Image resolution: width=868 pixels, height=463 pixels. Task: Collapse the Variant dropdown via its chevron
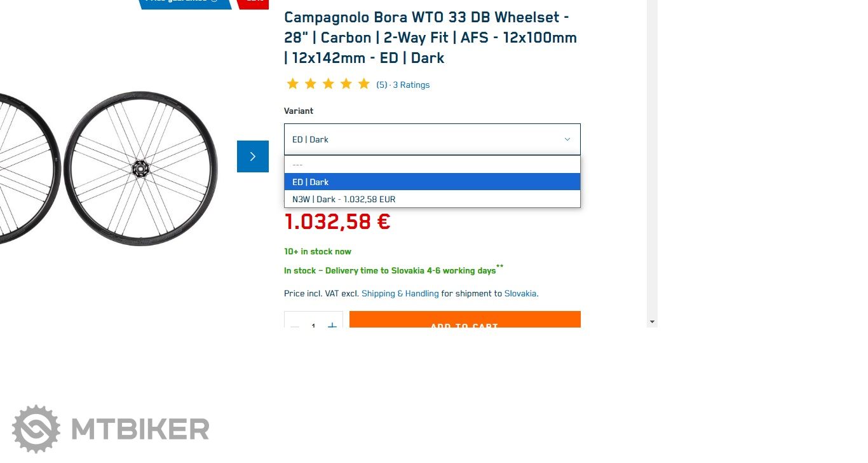click(567, 139)
